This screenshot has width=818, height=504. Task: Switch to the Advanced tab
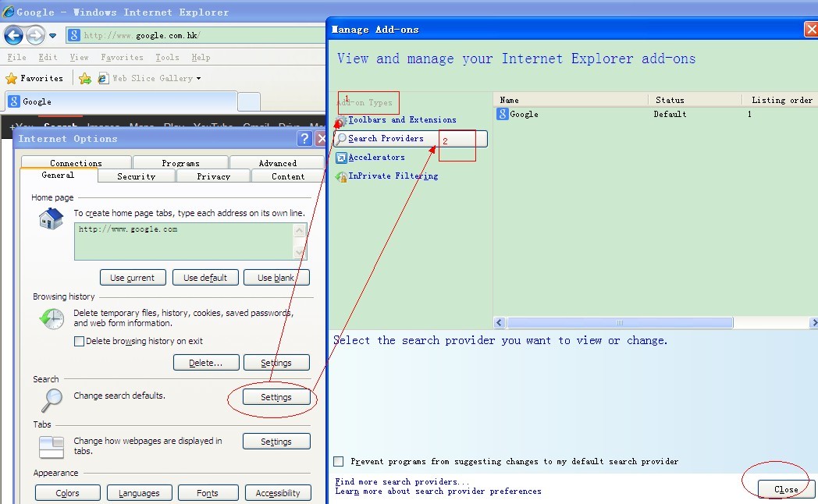[x=278, y=162]
